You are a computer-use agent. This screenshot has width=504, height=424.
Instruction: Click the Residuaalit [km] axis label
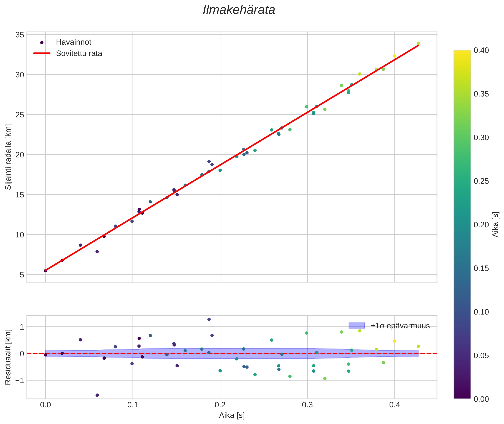click(8, 357)
